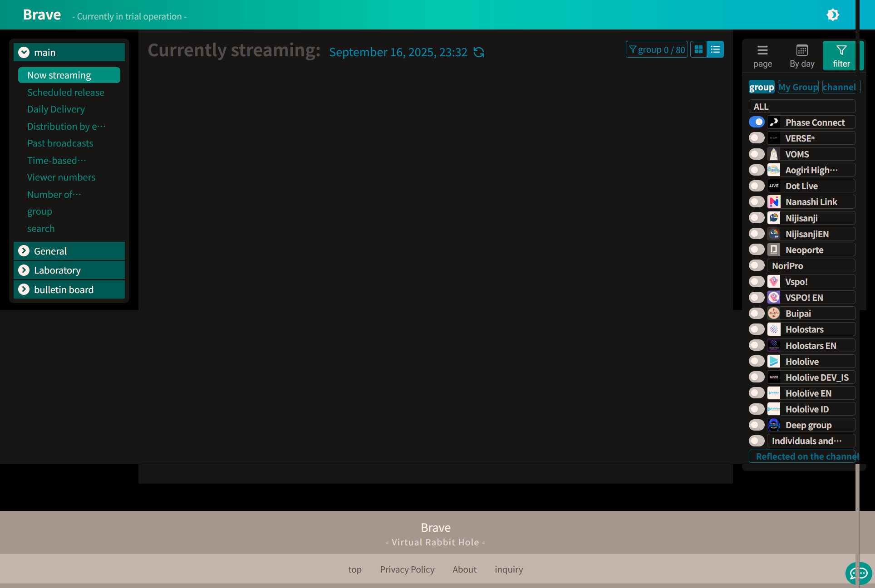Click the Buipai group logo
This screenshot has width=875, height=588.
[x=774, y=313]
